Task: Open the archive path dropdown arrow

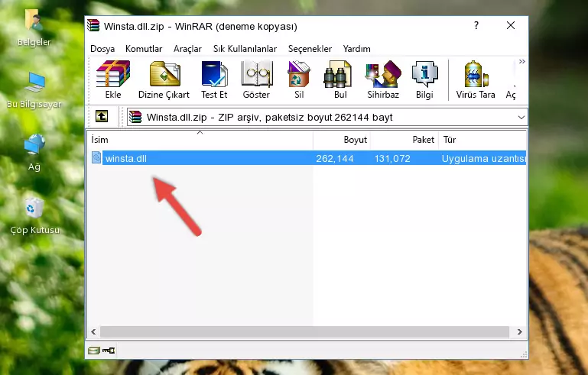Action: (x=521, y=118)
